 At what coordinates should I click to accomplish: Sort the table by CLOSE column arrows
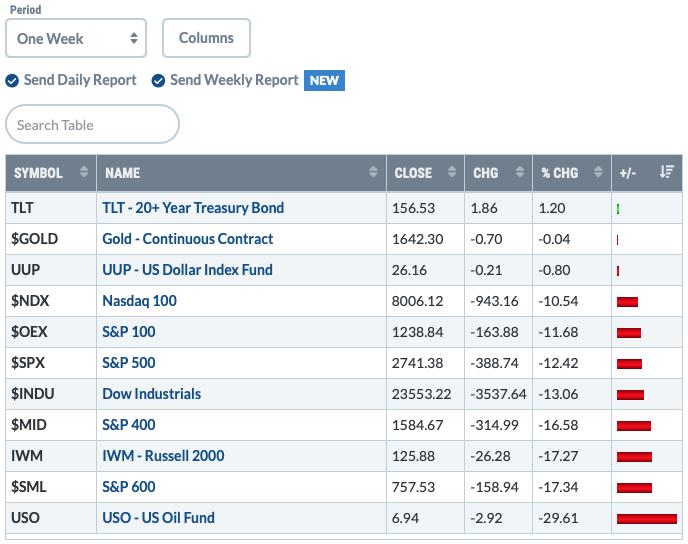452,172
